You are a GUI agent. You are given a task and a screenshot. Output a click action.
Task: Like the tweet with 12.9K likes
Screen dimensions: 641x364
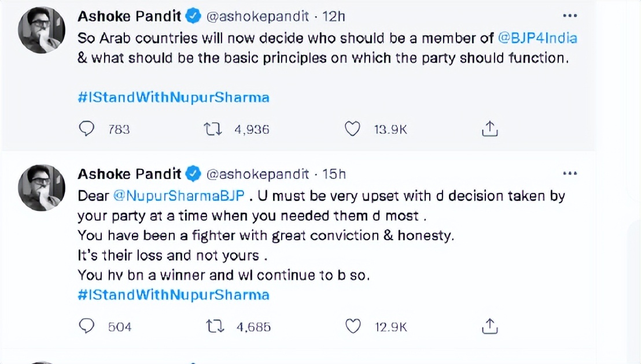point(352,326)
